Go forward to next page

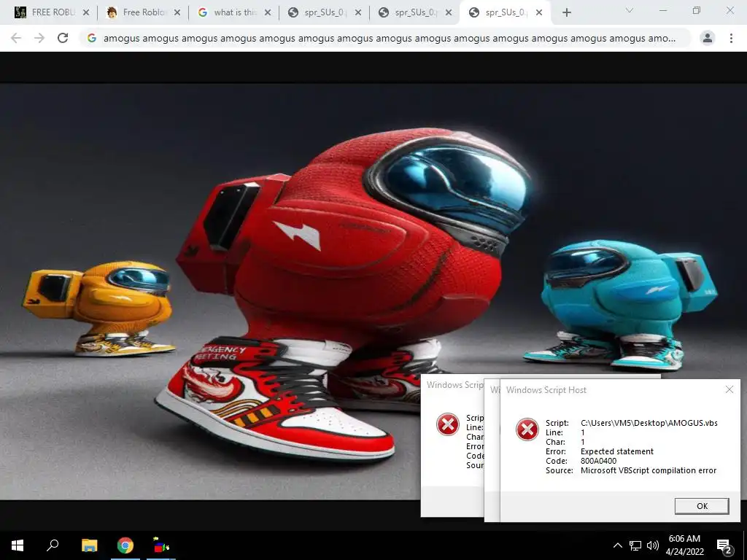[x=39, y=38]
